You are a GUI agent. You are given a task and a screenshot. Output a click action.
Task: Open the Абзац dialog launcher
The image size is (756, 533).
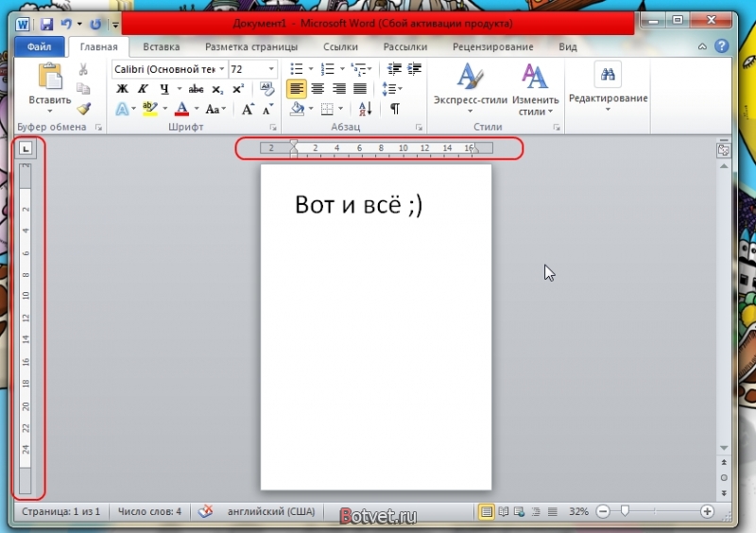[419, 127]
